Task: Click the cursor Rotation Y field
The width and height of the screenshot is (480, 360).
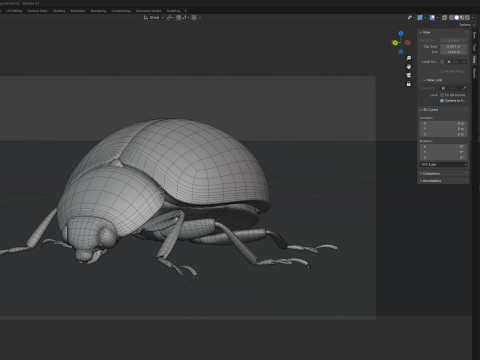Action: coord(443,152)
